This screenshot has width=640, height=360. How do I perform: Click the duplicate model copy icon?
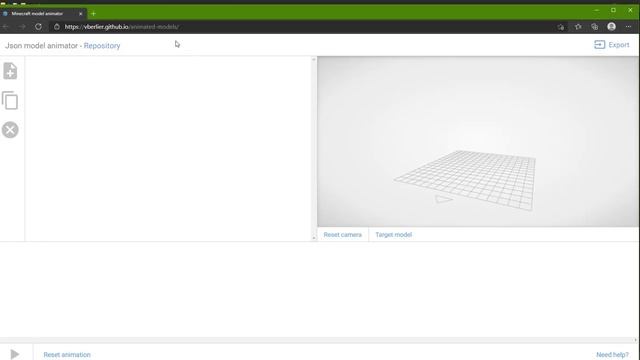(x=10, y=100)
